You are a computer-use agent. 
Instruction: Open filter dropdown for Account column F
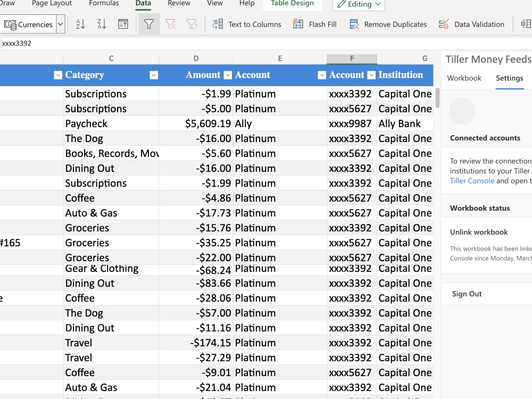point(371,76)
